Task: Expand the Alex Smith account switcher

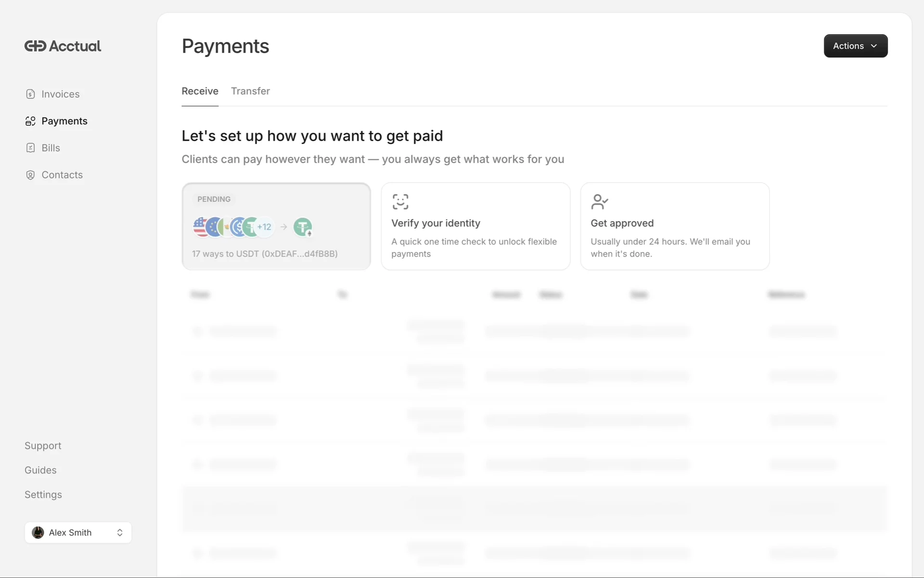Action: (x=78, y=532)
